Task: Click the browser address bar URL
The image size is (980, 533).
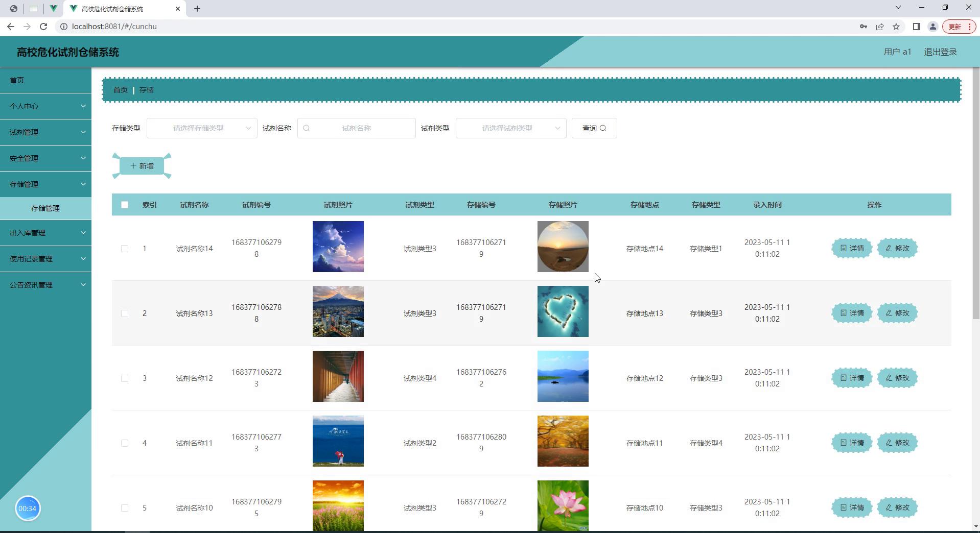Action: coord(114,27)
